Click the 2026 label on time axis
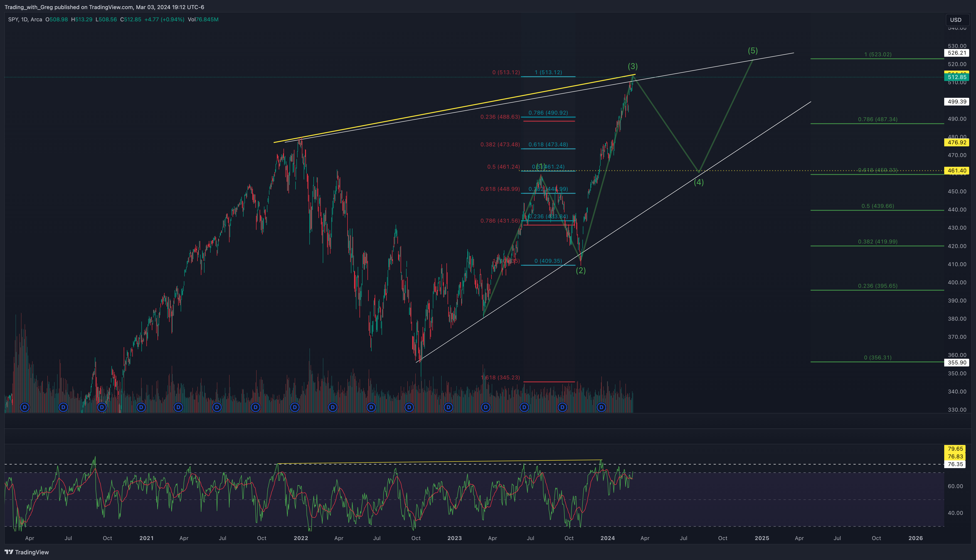Image resolution: width=976 pixels, height=560 pixels. click(x=915, y=538)
